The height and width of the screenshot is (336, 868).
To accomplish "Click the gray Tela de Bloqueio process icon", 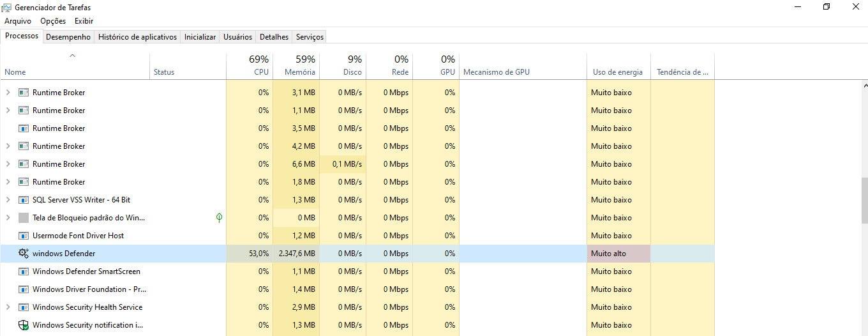I will point(24,218).
